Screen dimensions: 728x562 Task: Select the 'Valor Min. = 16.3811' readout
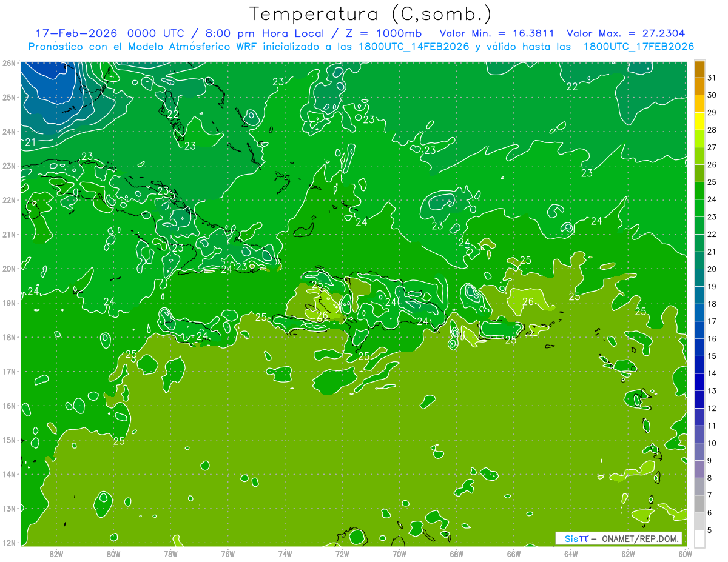(497, 33)
